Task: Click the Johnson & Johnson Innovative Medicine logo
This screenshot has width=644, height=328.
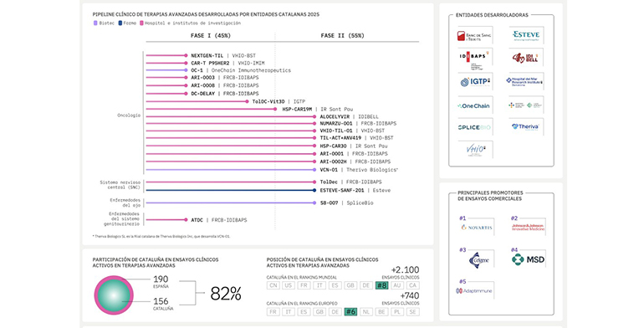Action: coord(529,228)
